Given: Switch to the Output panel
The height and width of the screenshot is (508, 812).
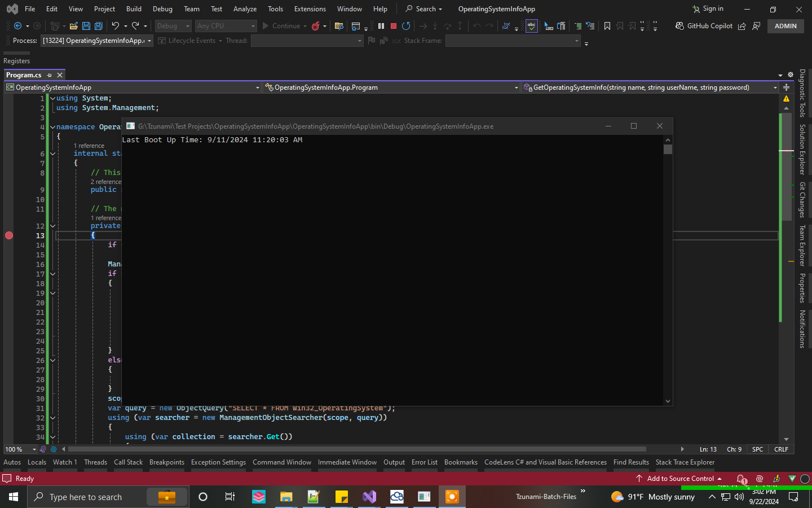Looking at the screenshot, I should (x=394, y=462).
